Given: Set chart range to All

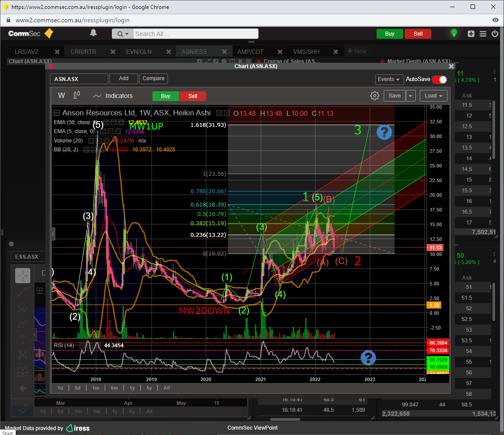Looking at the screenshot, I should pos(167,388).
